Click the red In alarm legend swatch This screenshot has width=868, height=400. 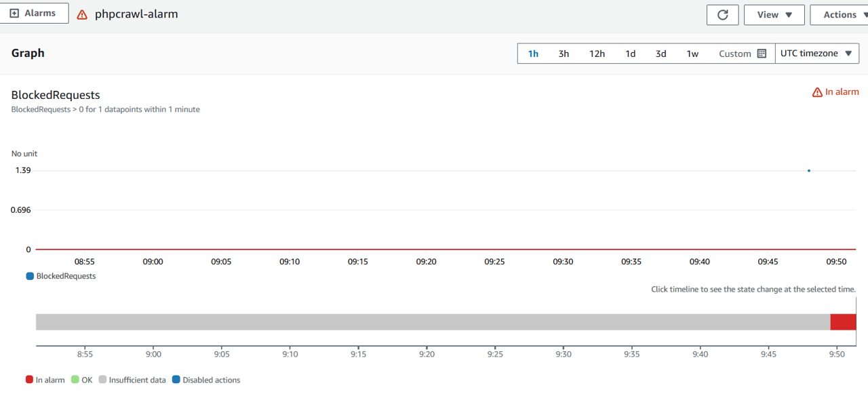click(x=29, y=380)
